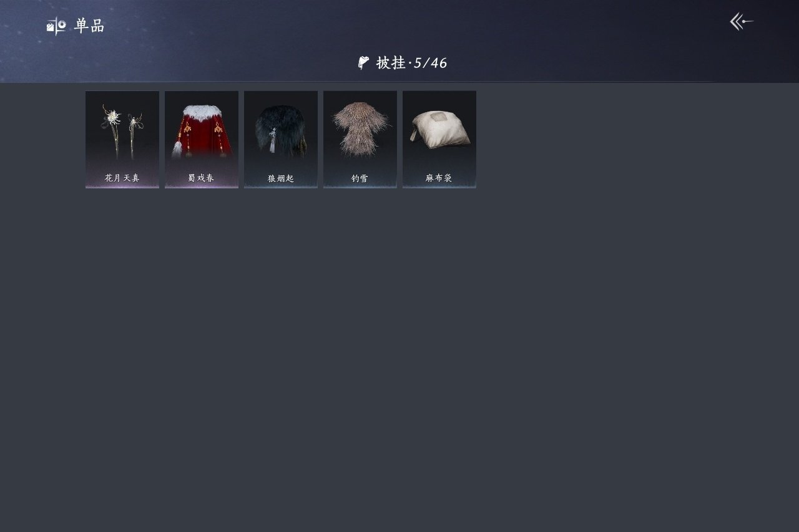Select the red 蜀戏春 cloak image
Image resolution: width=799 pixels, height=532 pixels.
click(x=202, y=131)
